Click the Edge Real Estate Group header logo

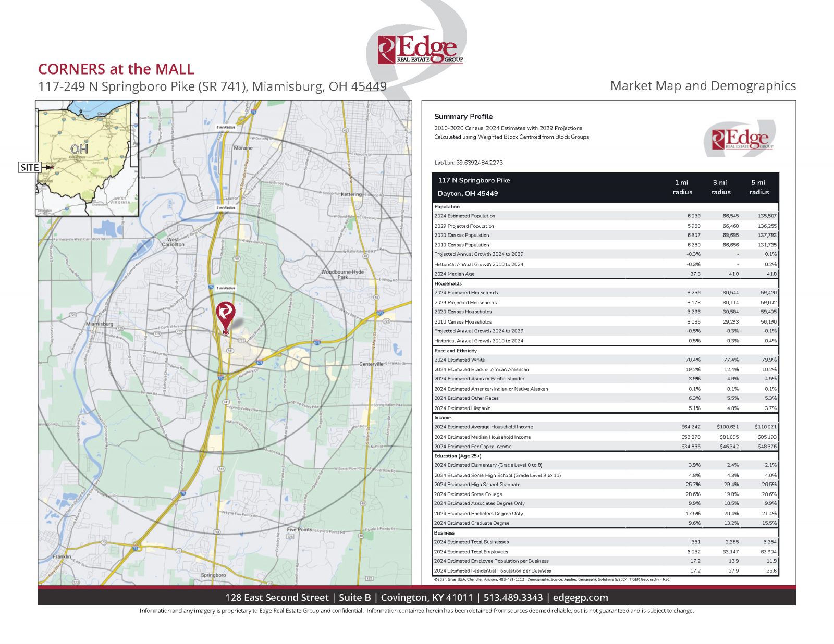[x=421, y=51]
